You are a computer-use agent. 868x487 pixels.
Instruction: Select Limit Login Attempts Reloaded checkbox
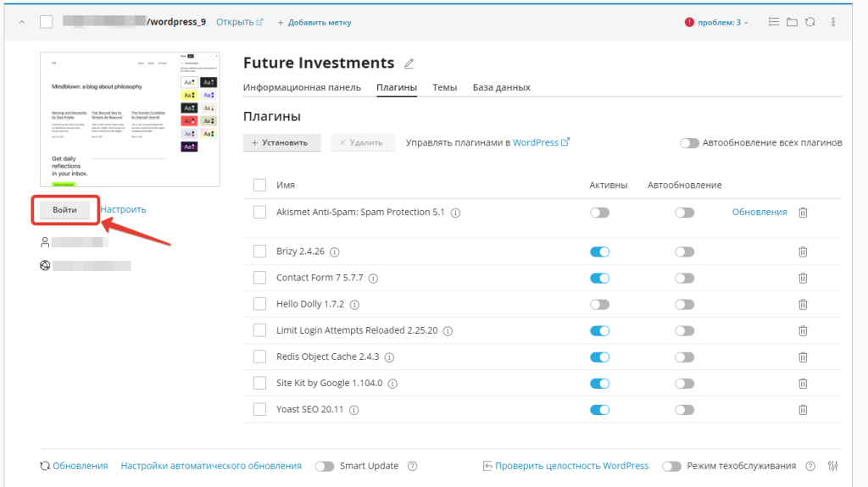click(259, 330)
